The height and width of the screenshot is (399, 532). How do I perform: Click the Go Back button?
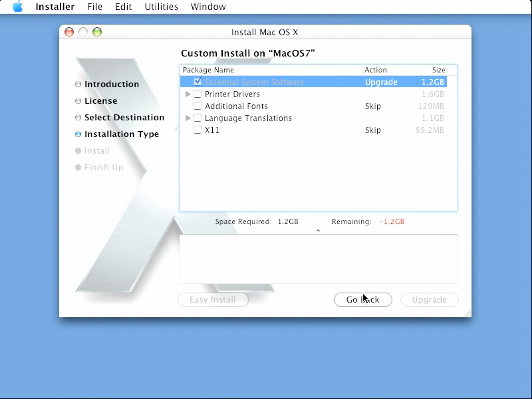click(363, 300)
